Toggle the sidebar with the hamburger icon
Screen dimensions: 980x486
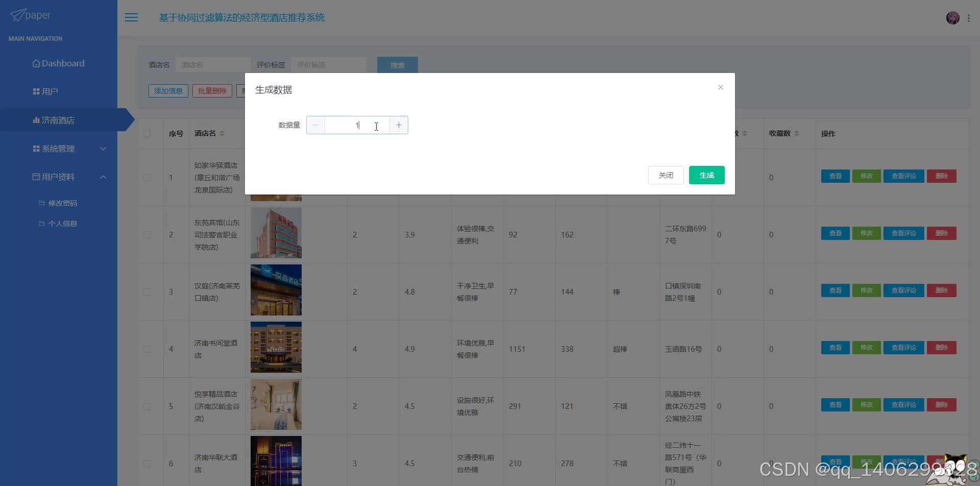coord(131,17)
